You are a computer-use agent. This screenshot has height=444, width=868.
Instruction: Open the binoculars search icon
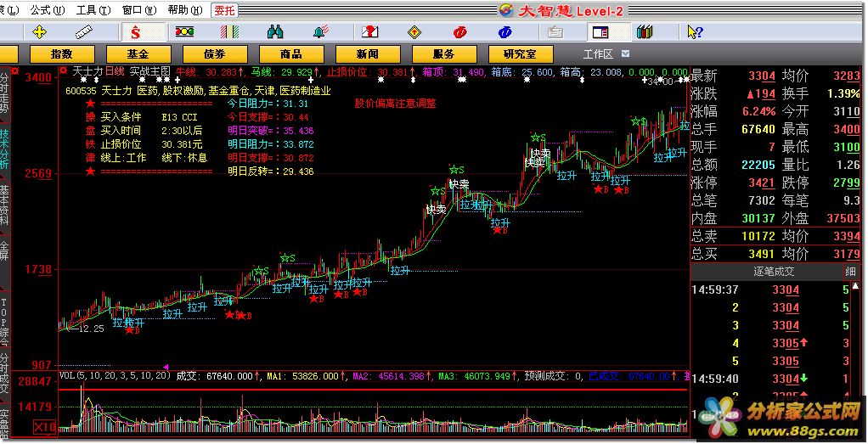pos(275,32)
